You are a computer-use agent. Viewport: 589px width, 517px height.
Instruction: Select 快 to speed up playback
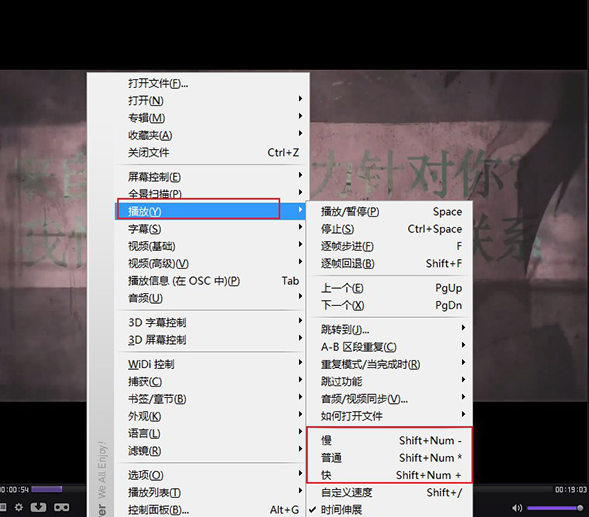click(x=390, y=475)
